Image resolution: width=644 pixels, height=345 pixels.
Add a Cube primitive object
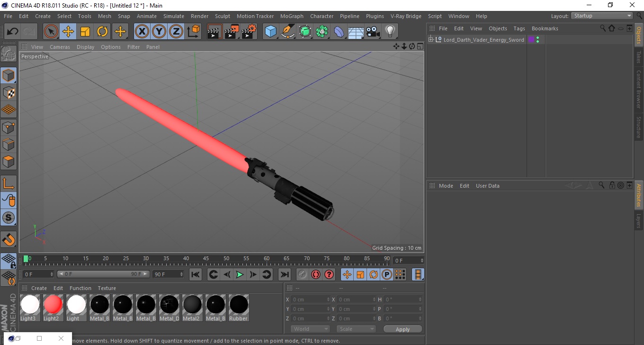[271, 32]
